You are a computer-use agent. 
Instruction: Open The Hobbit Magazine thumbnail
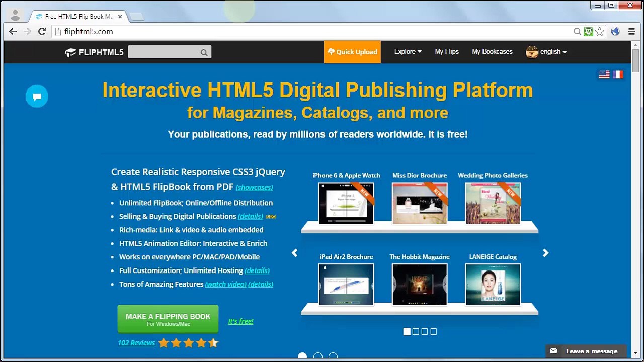pos(420,285)
